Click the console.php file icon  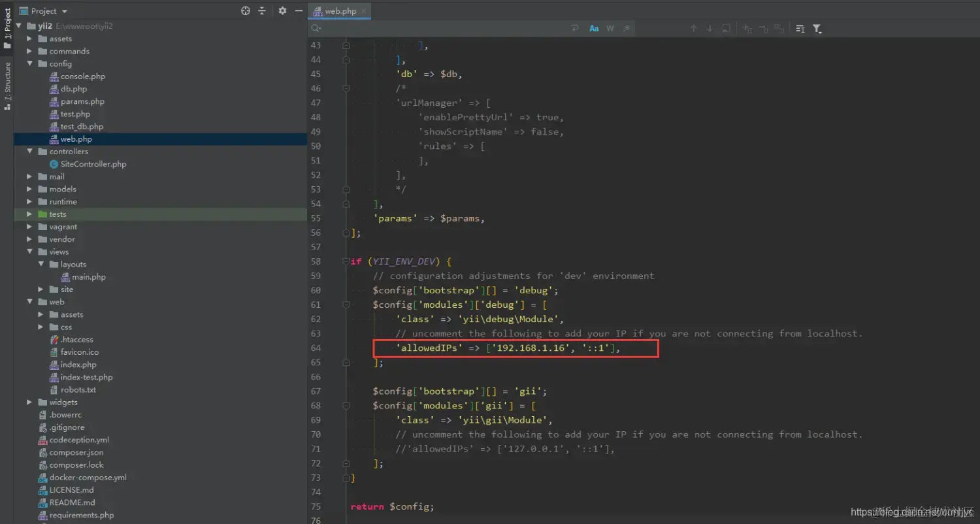coord(55,76)
